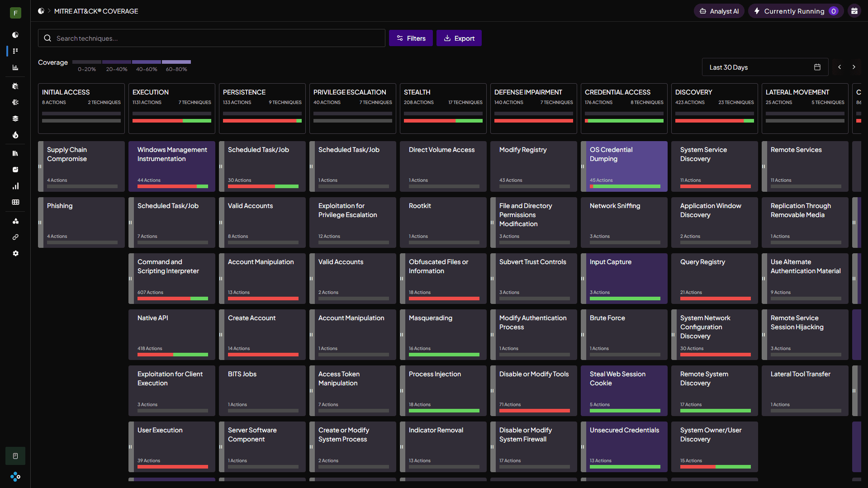Open the System Owner/User Discovery card
The image size is (868, 488).
tap(715, 447)
